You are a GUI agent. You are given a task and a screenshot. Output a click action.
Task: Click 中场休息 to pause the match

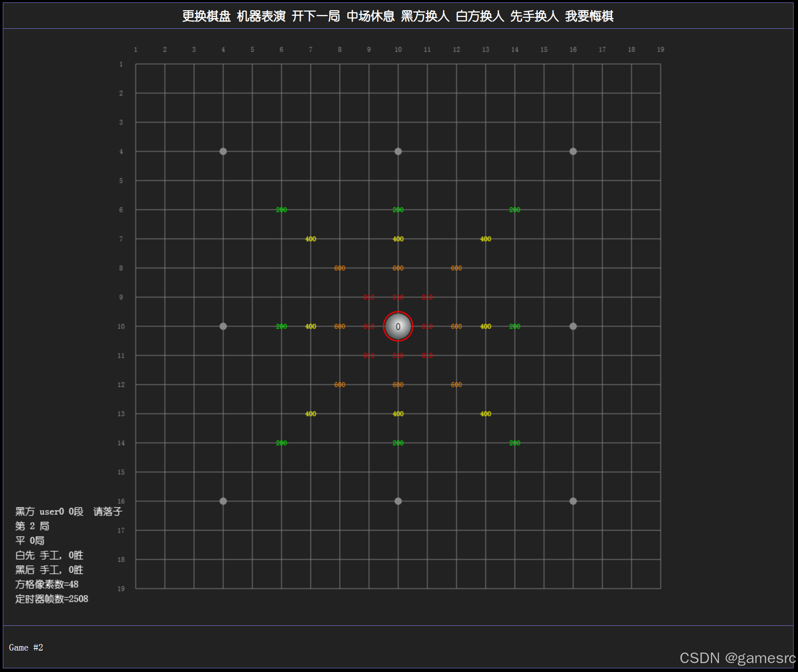coord(370,16)
